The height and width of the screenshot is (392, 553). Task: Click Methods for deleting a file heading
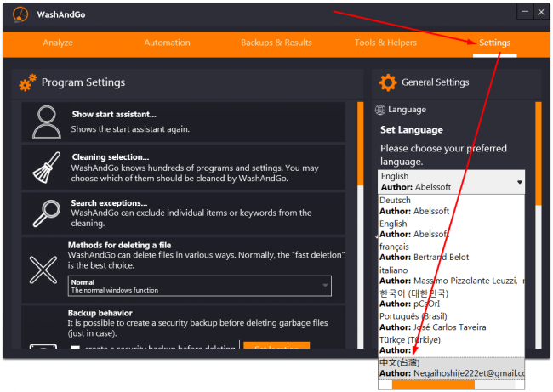pyautogui.click(x=120, y=245)
